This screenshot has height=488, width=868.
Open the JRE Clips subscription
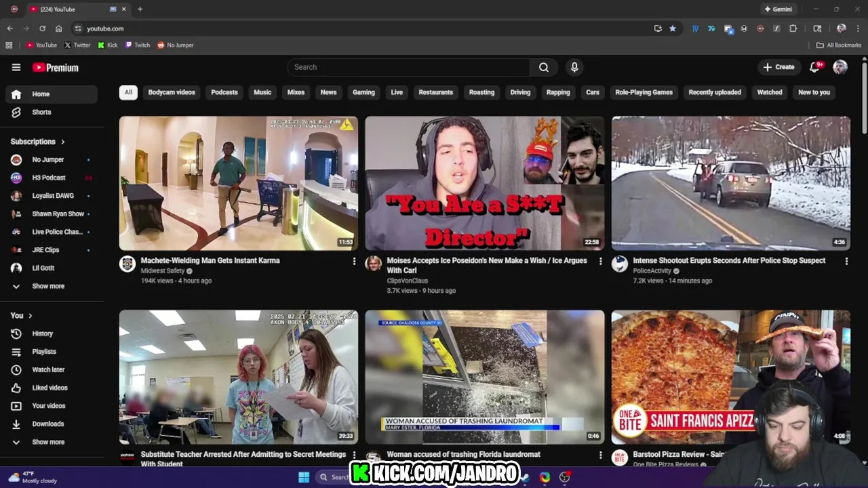pos(52,250)
